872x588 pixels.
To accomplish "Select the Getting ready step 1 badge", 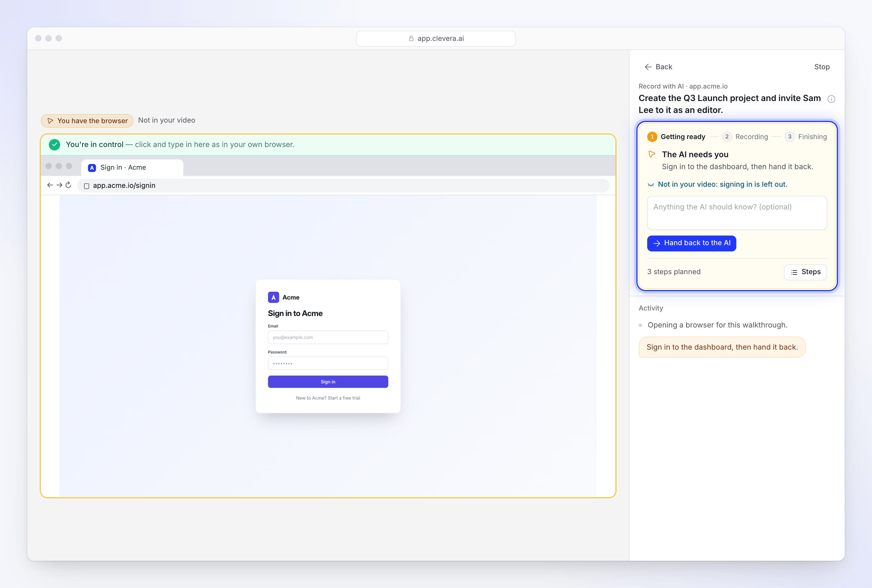I will pyautogui.click(x=652, y=136).
